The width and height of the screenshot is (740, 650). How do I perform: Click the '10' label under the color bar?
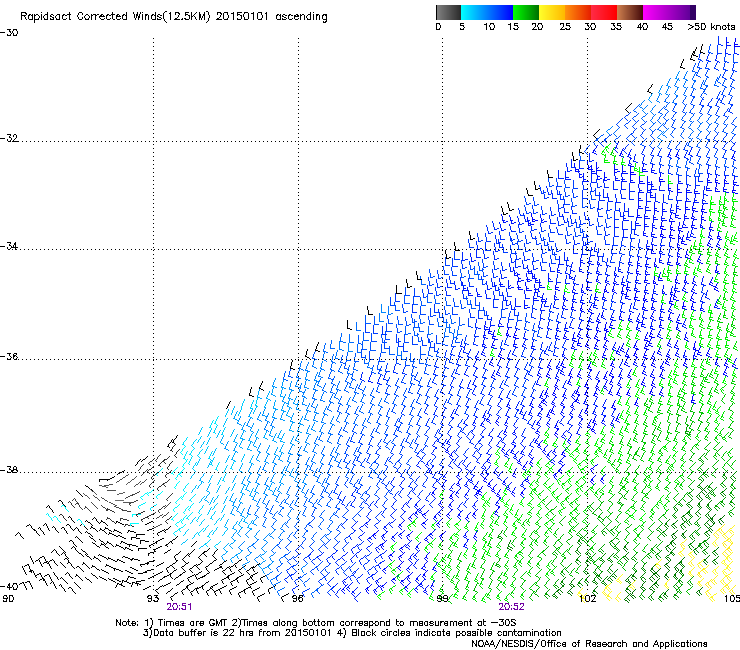point(489,27)
